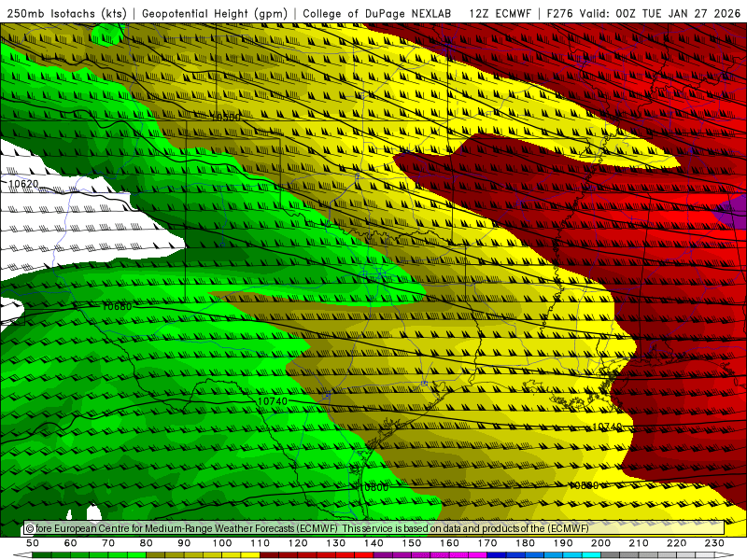
Task: Click the 90 value on the color scale
Action: [184, 543]
